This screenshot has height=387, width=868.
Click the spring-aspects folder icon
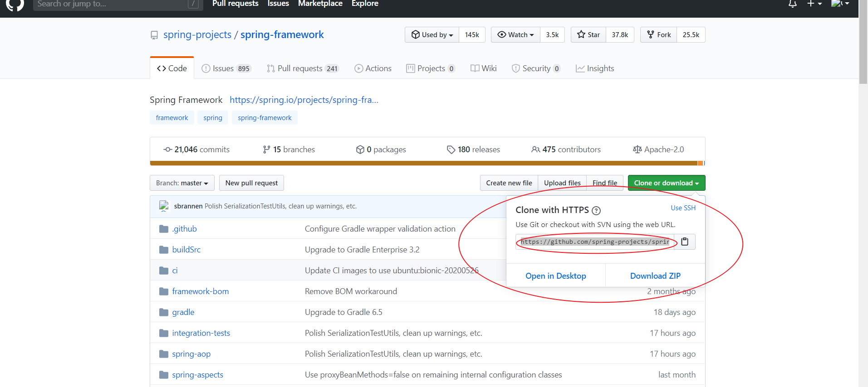point(164,375)
